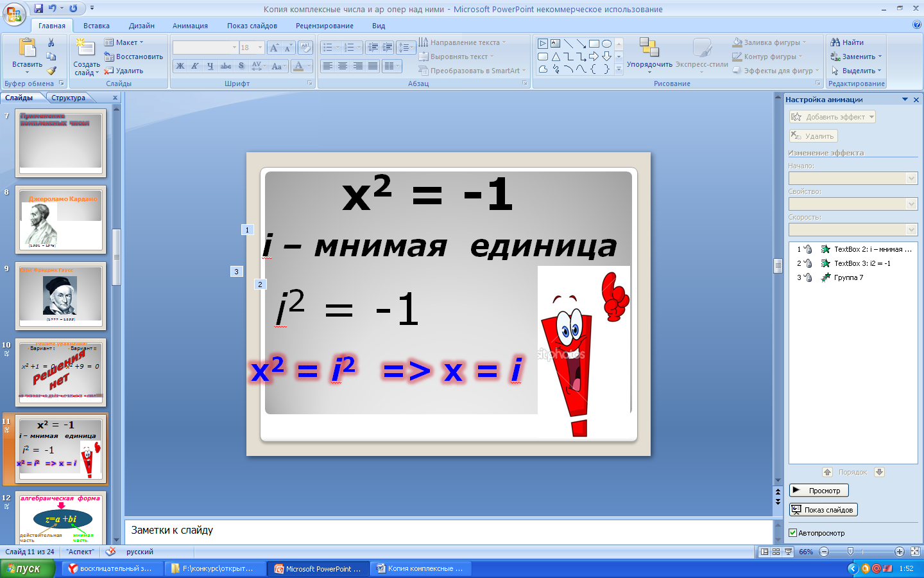Click zoom in plus button
Image resolution: width=924 pixels, height=578 pixels.
(x=900, y=552)
